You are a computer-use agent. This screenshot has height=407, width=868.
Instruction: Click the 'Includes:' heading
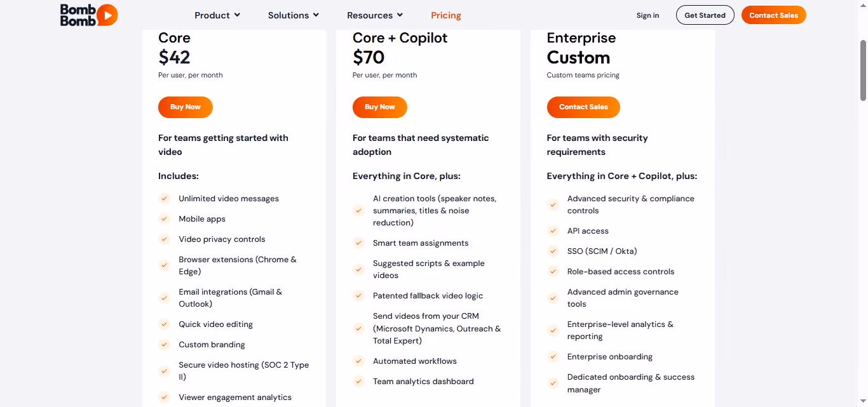coord(179,176)
